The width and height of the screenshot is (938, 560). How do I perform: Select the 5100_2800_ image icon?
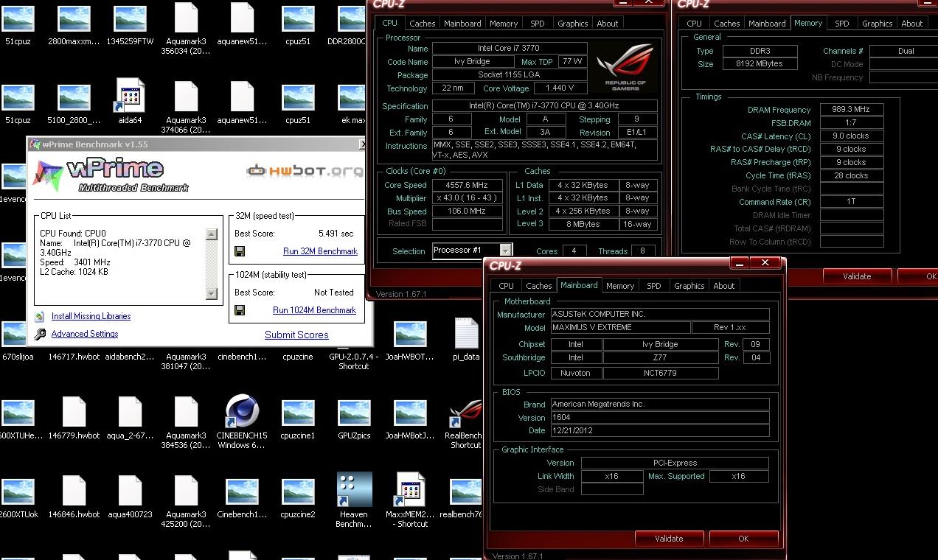pos(74,97)
